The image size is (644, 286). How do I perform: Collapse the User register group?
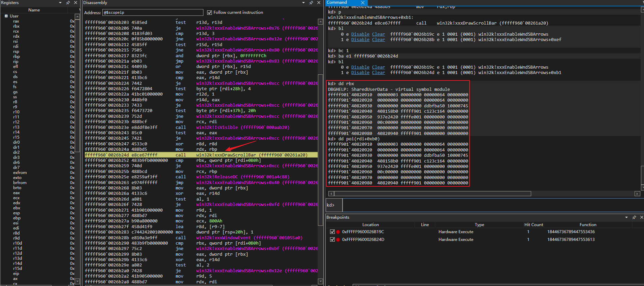pos(6,16)
